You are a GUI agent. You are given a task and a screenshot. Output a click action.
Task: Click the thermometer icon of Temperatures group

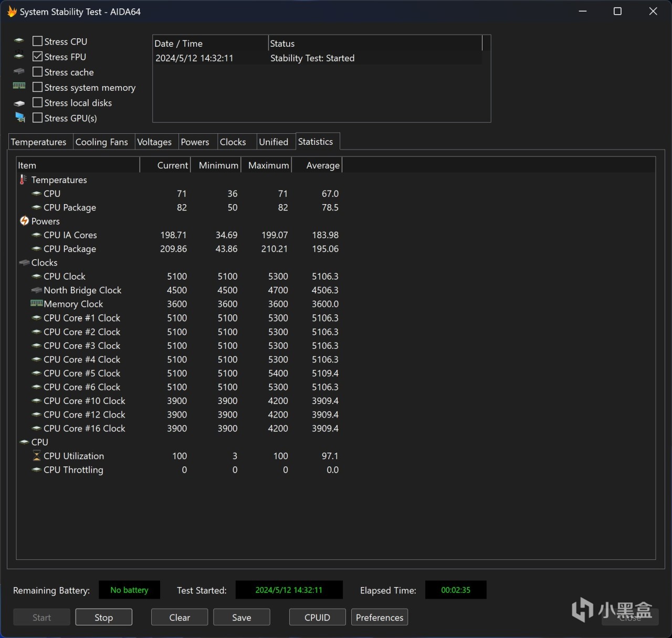click(23, 179)
